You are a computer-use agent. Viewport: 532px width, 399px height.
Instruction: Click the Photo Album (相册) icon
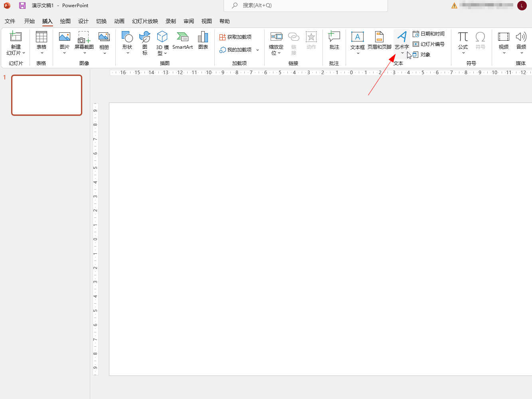[104, 37]
